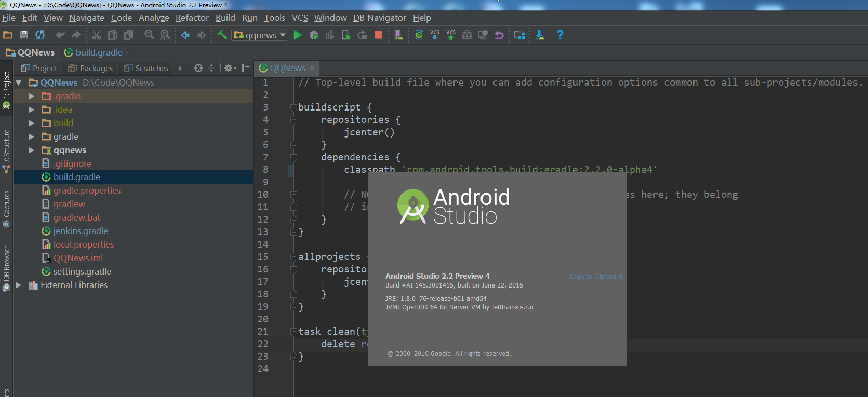Click build.gradle breadcrumb in navigation bar
The height and width of the screenshot is (397, 868).
tap(94, 52)
